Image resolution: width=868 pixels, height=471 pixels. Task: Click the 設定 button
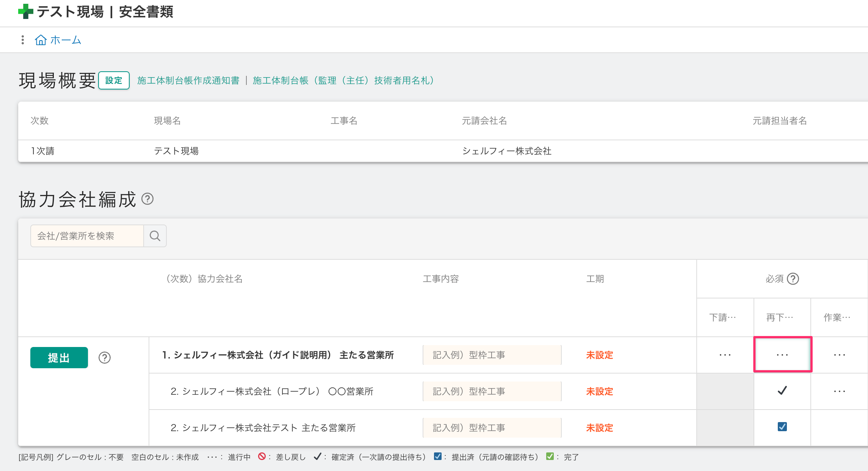click(114, 80)
